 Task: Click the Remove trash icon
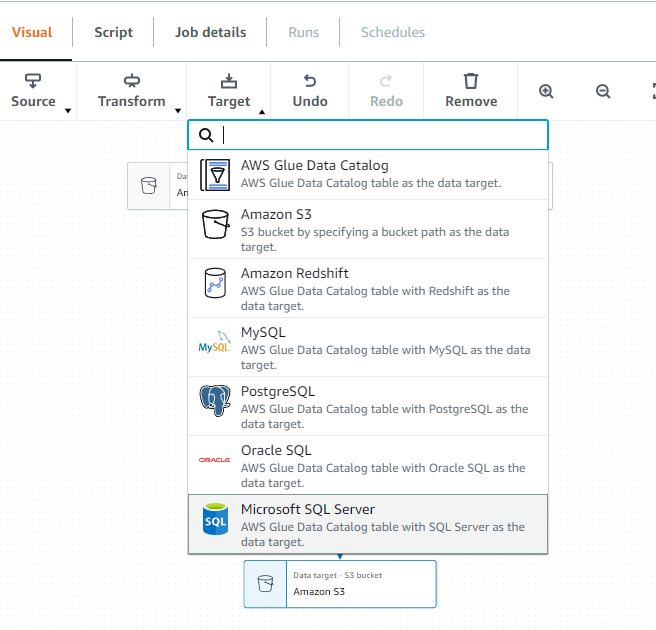pyautogui.click(x=471, y=81)
